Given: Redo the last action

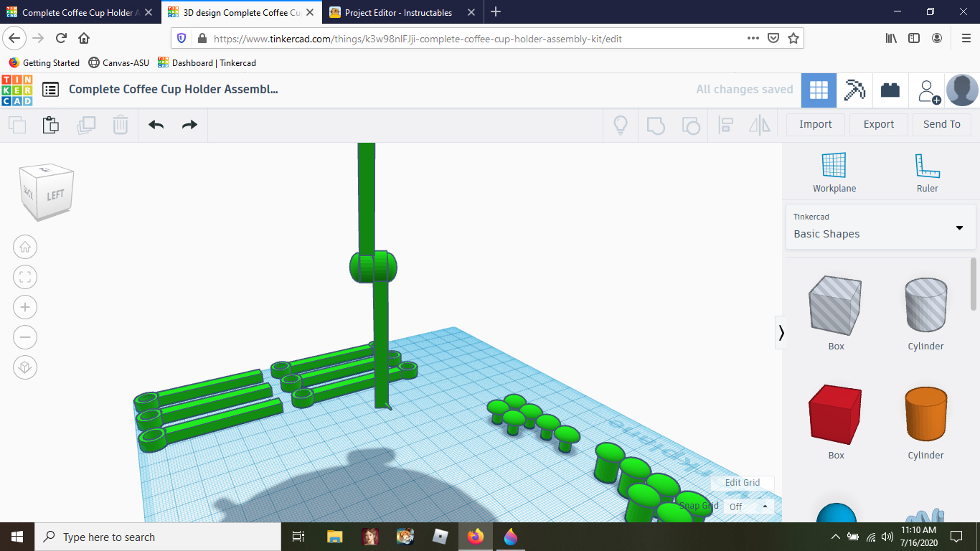Looking at the screenshot, I should 189,125.
